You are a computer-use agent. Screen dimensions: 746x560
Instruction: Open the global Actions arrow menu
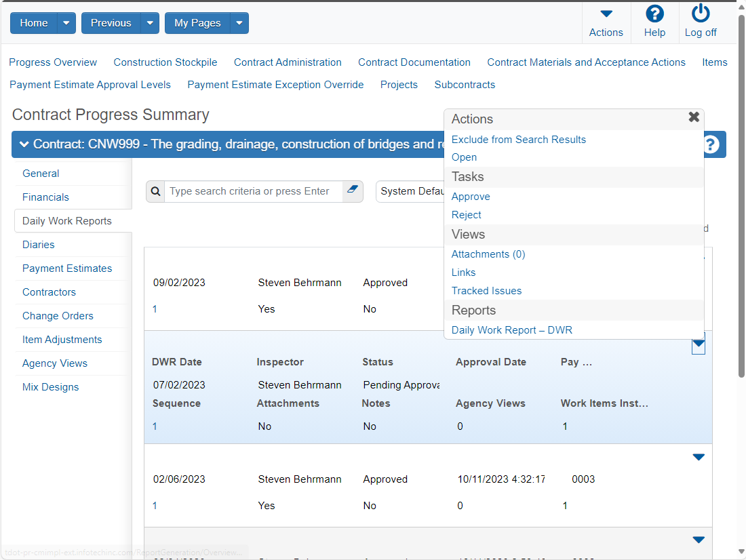pos(606,14)
